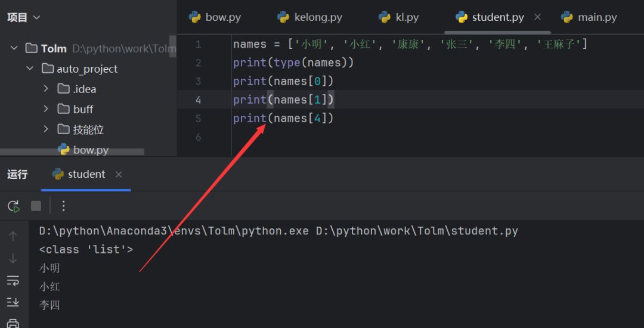This screenshot has width=644, height=328.
Task: Rerun the student script
Action: click(13, 206)
